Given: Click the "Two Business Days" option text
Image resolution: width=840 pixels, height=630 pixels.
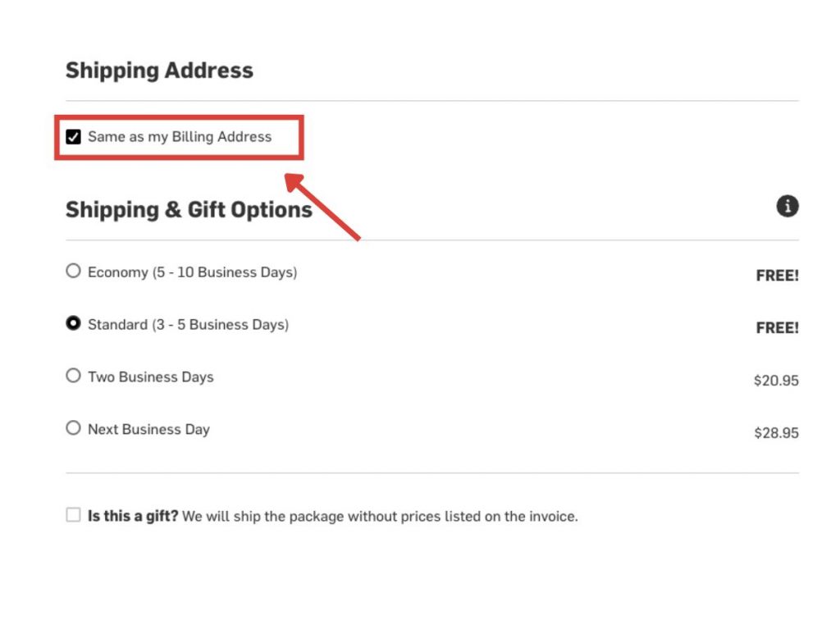Looking at the screenshot, I should [150, 377].
